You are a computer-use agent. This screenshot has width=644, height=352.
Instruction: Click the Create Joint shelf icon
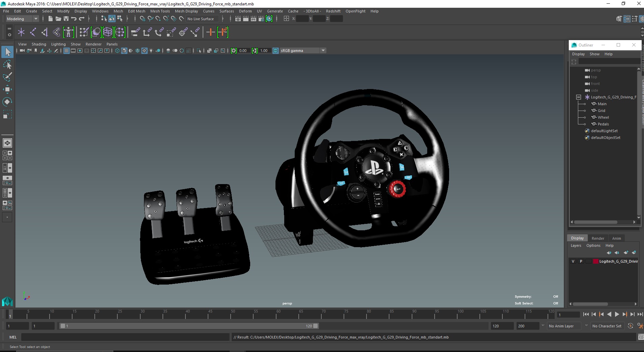33,32
